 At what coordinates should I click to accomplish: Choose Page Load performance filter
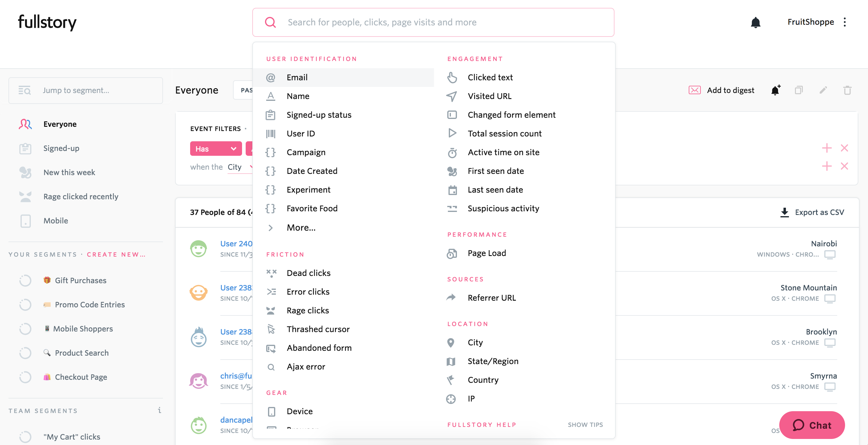524,253
